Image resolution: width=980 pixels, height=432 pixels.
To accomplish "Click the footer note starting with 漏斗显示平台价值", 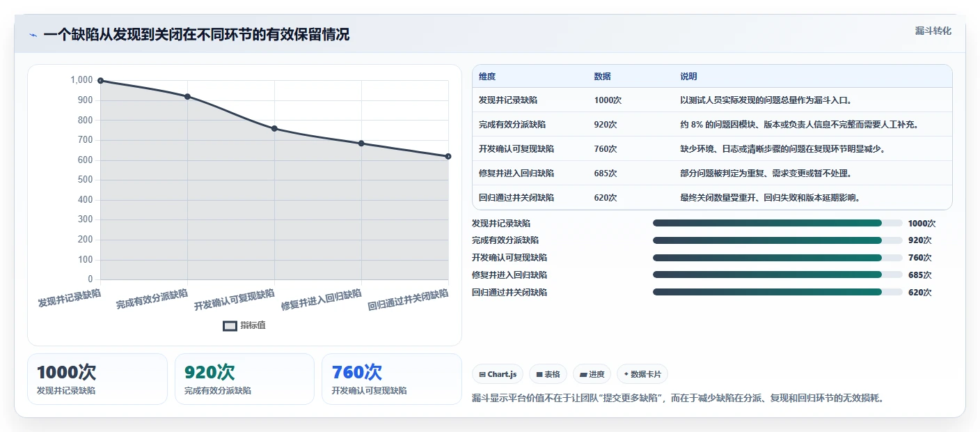I will click(x=679, y=398).
